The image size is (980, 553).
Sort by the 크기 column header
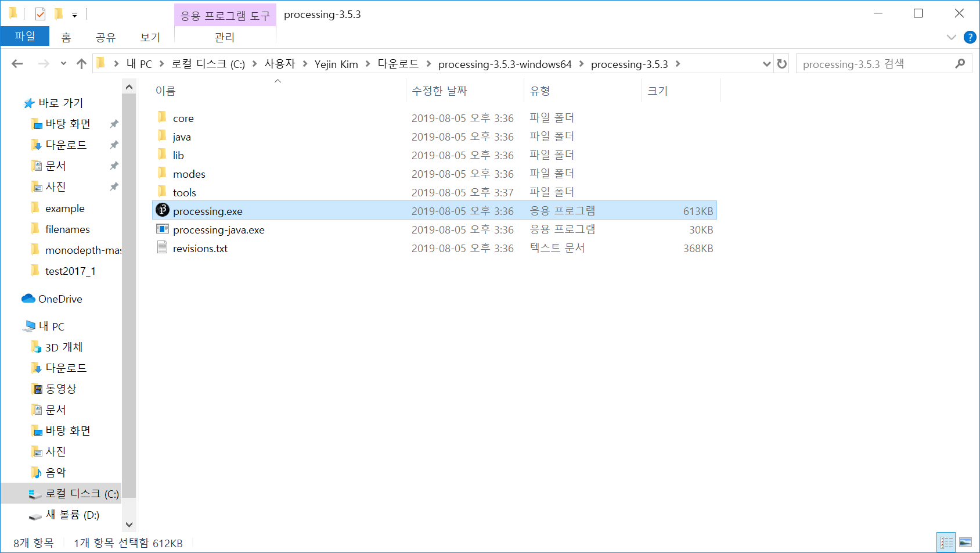pos(681,91)
